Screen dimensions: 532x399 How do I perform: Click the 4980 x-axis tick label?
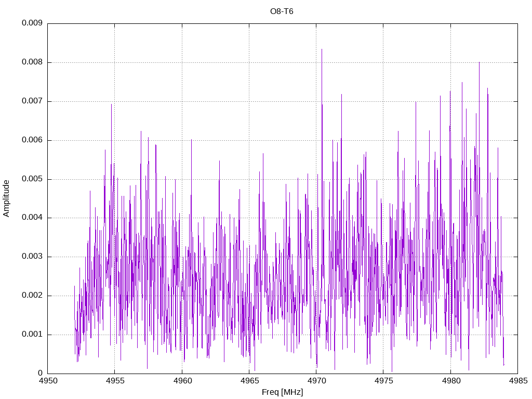tap(451, 381)
